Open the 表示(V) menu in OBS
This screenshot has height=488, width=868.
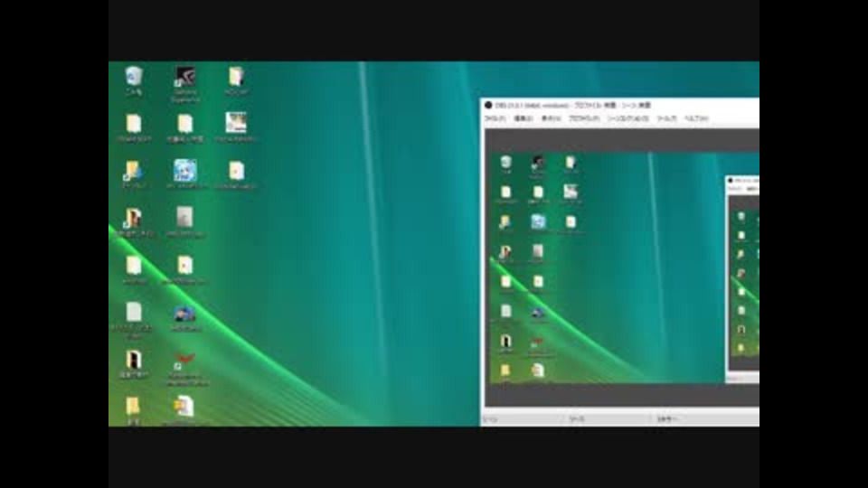pyautogui.click(x=551, y=118)
